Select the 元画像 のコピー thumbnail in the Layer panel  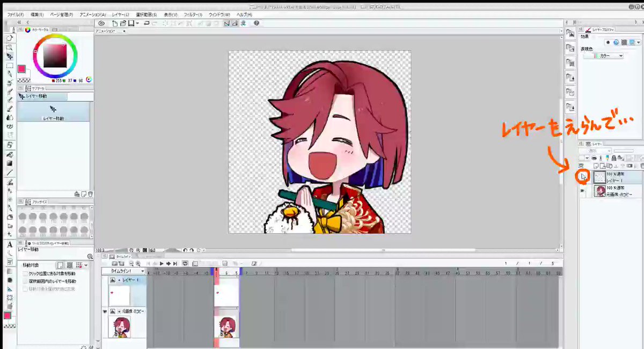pyautogui.click(x=599, y=190)
